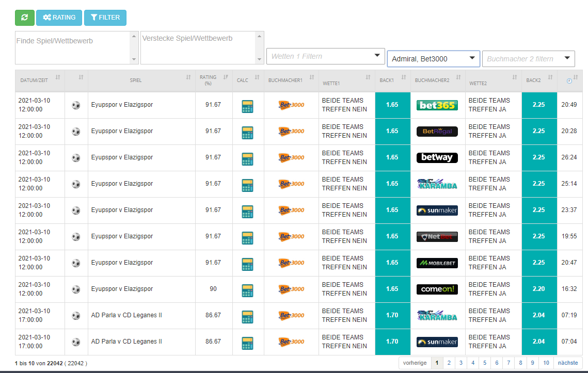
Task: Open the FILTER button
Action: click(x=105, y=18)
